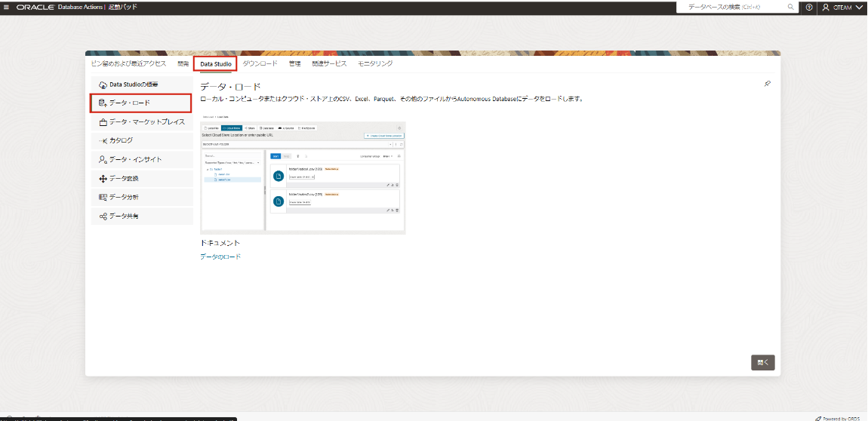This screenshot has height=421, width=868.
Task: Select データ・マーケットプレイス in sidebar
Action: tap(142, 121)
